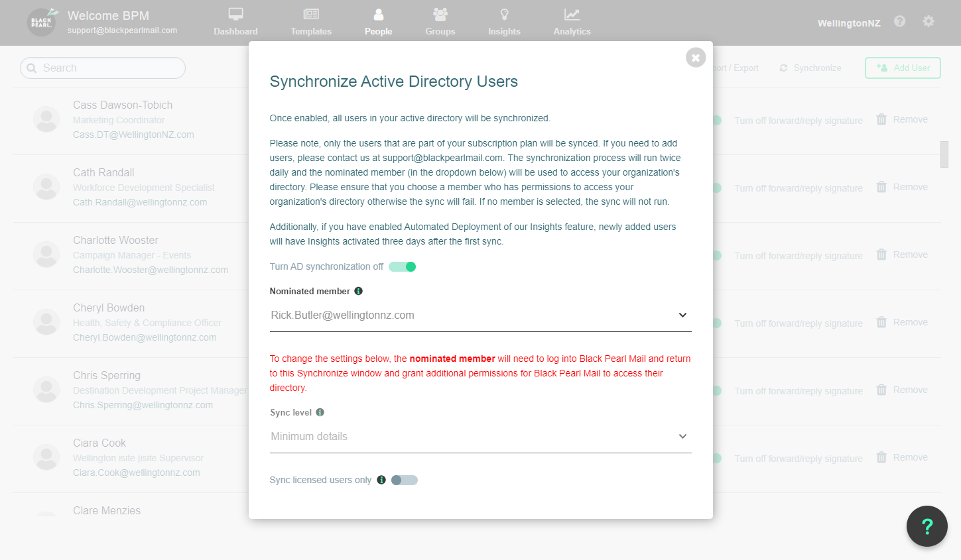
Task: Click the trash icon beside Cass Dawson-Tobich
Action: coord(881,119)
